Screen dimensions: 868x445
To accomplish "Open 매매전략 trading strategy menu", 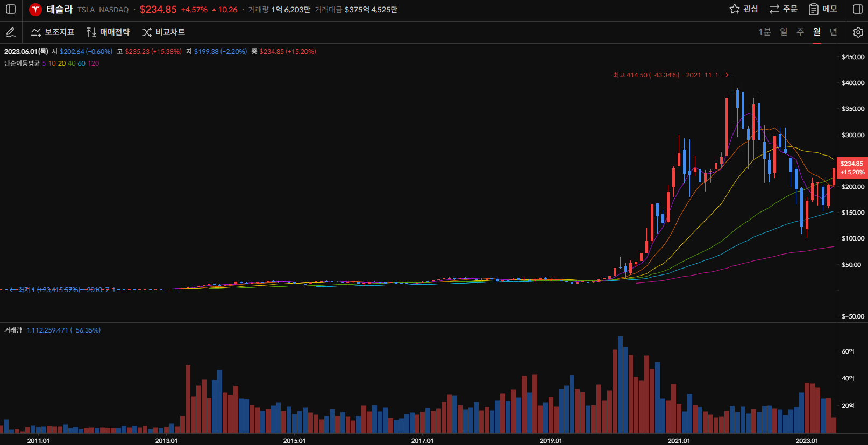I will pyautogui.click(x=108, y=32).
